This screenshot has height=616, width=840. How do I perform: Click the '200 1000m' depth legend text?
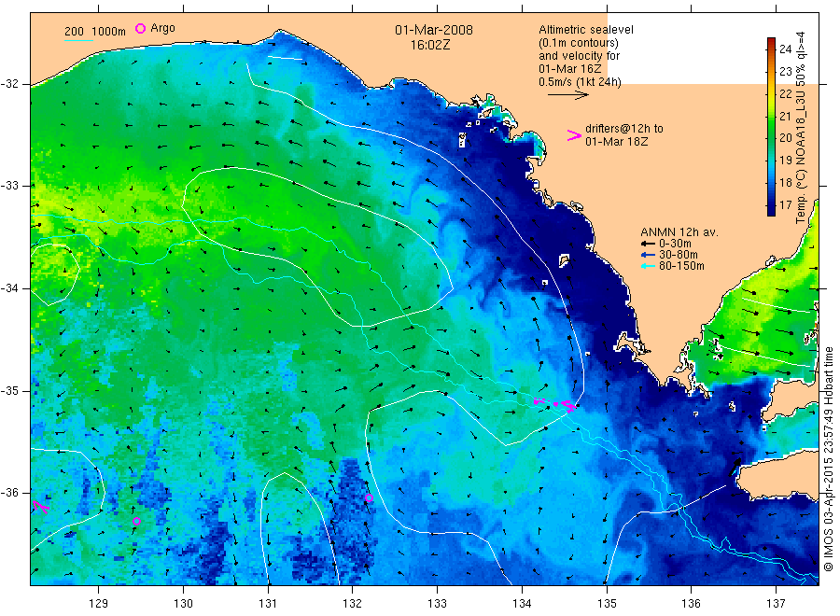click(95, 32)
